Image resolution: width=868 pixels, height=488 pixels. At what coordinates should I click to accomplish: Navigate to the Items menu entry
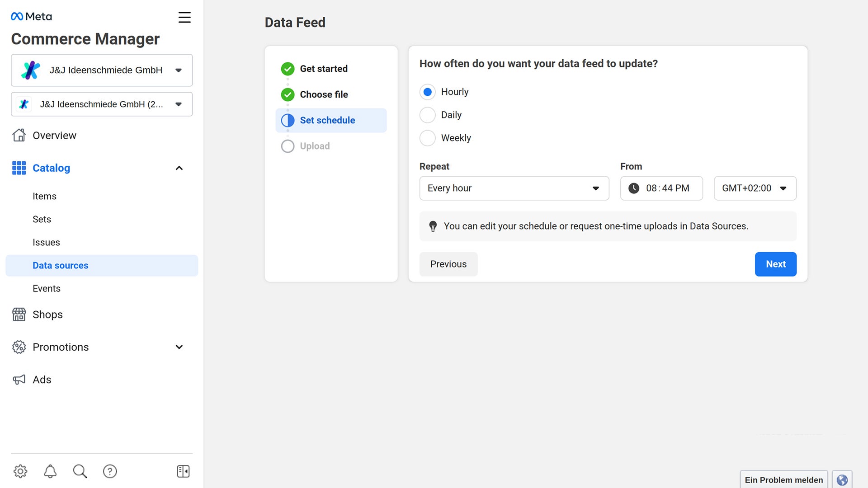click(44, 196)
